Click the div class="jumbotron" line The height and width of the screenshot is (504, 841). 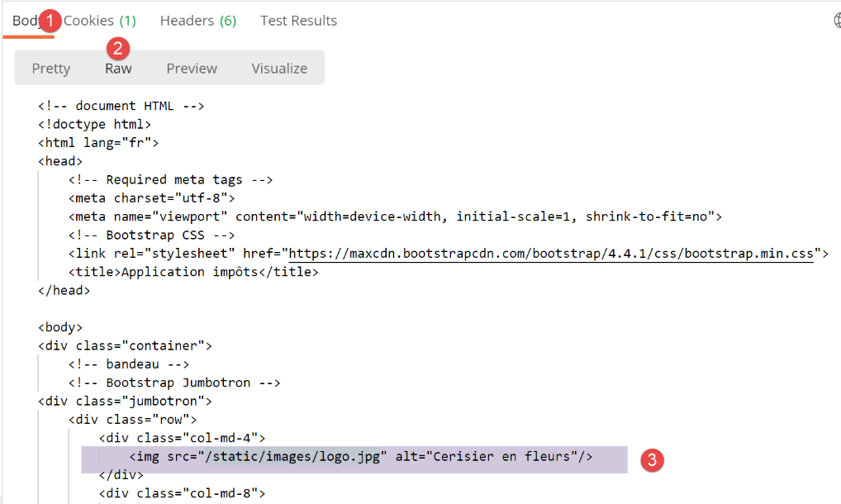pos(126,402)
